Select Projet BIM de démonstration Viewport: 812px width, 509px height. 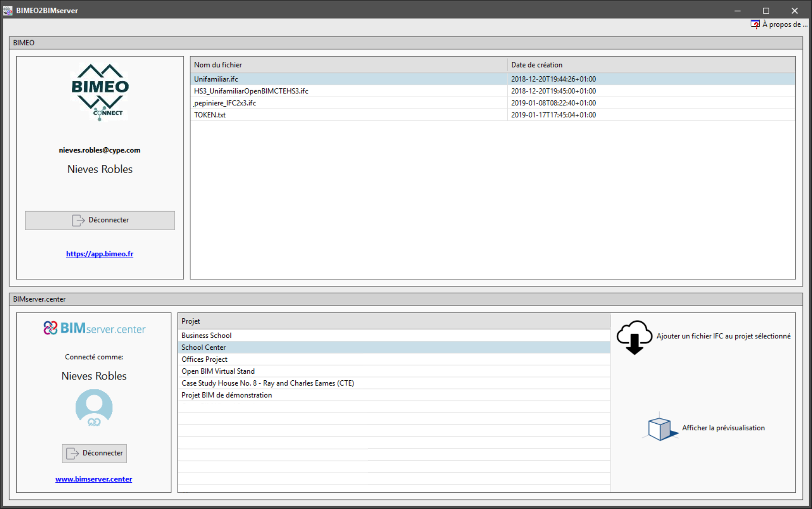click(394, 395)
